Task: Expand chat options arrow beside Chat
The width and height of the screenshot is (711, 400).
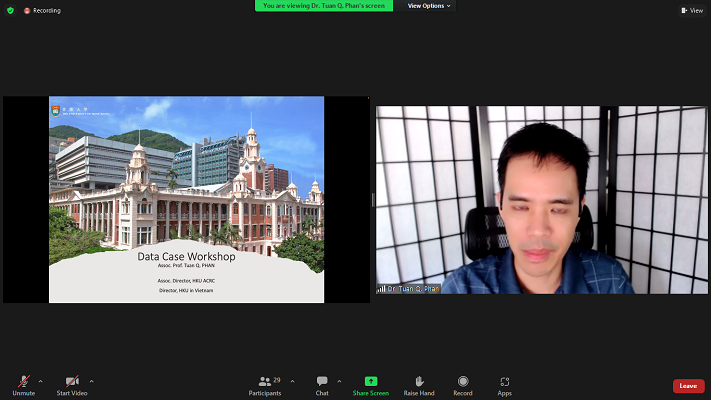Action: click(x=339, y=381)
